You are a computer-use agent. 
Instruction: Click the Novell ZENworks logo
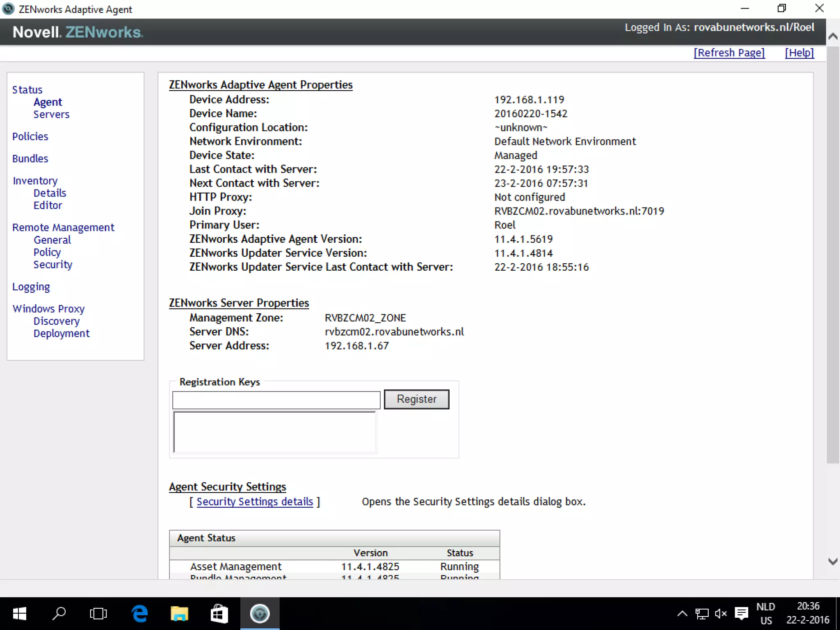(78, 32)
